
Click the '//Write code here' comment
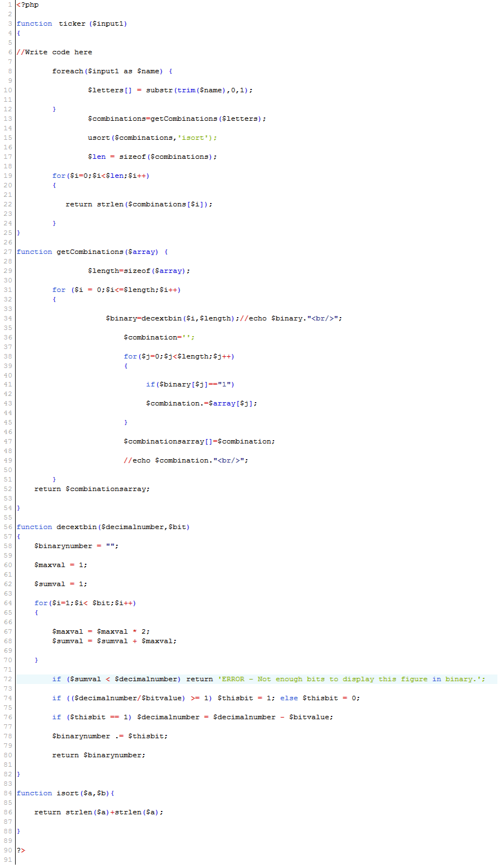pos(54,52)
